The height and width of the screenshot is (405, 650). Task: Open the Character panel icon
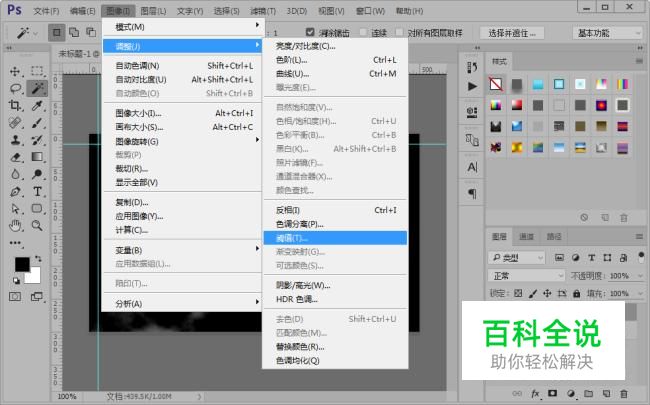(472, 167)
